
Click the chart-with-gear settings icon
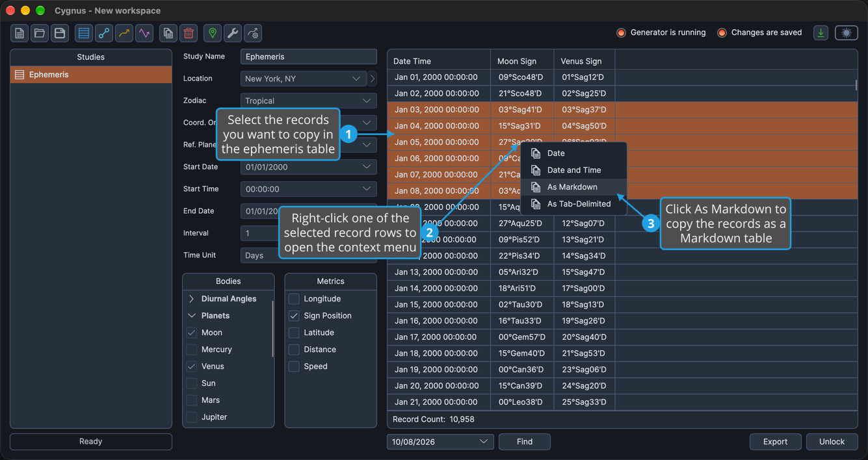coord(253,33)
